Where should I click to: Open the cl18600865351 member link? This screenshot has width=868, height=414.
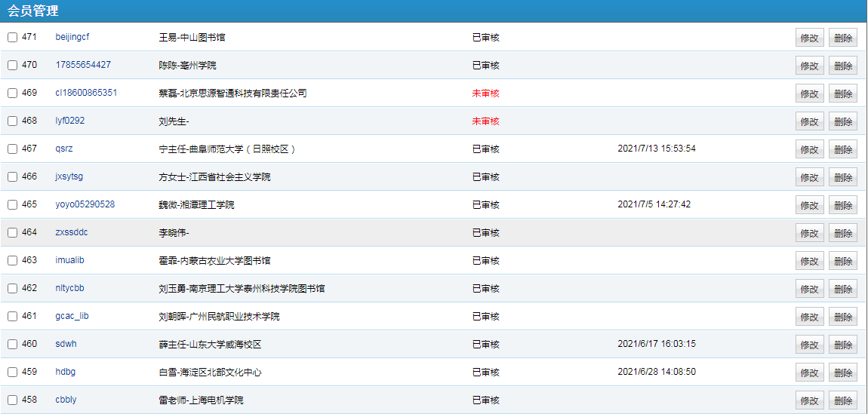[x=86, y=93]
